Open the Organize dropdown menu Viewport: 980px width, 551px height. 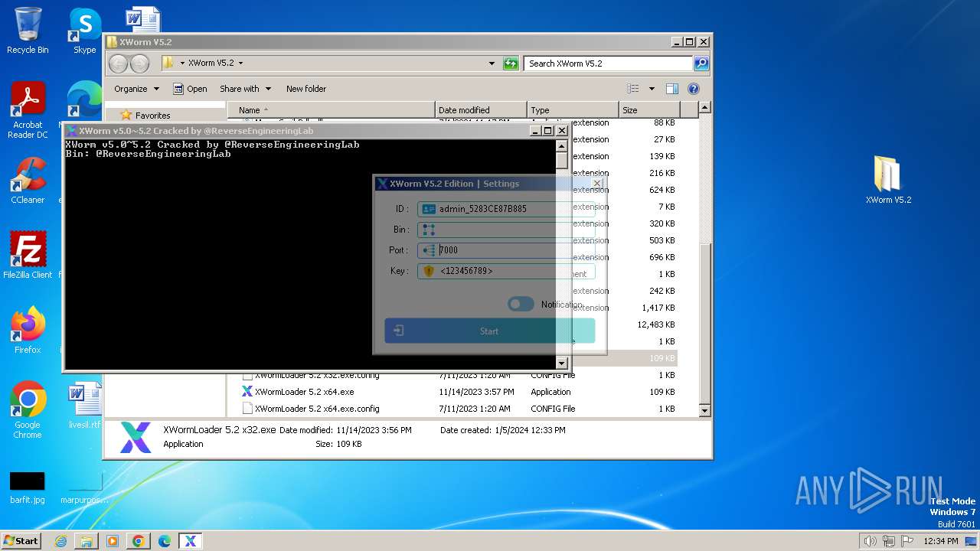pos(137,89)
